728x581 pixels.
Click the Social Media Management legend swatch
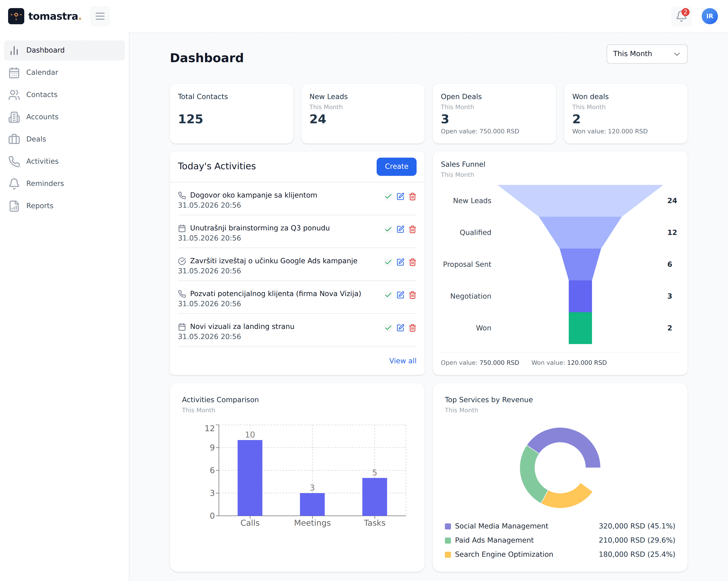click(448, 526)
